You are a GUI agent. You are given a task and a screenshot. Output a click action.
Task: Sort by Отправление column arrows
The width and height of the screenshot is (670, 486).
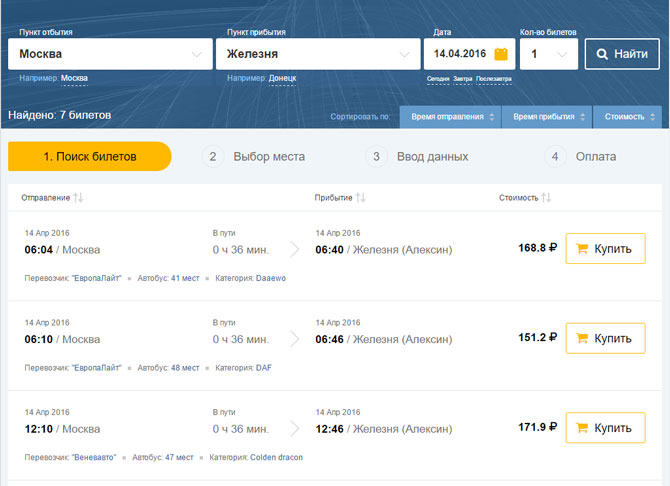pyautogui.click(x=78, y=198)
